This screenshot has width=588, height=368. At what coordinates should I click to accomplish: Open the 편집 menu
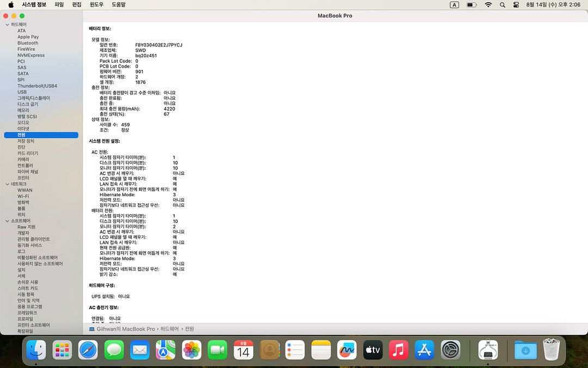pos(77,5)
